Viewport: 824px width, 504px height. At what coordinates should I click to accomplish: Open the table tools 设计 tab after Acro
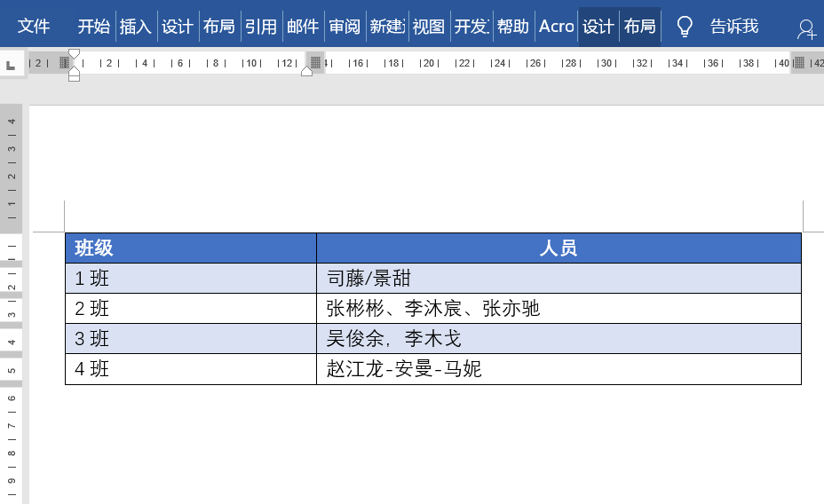pos(598,26)
